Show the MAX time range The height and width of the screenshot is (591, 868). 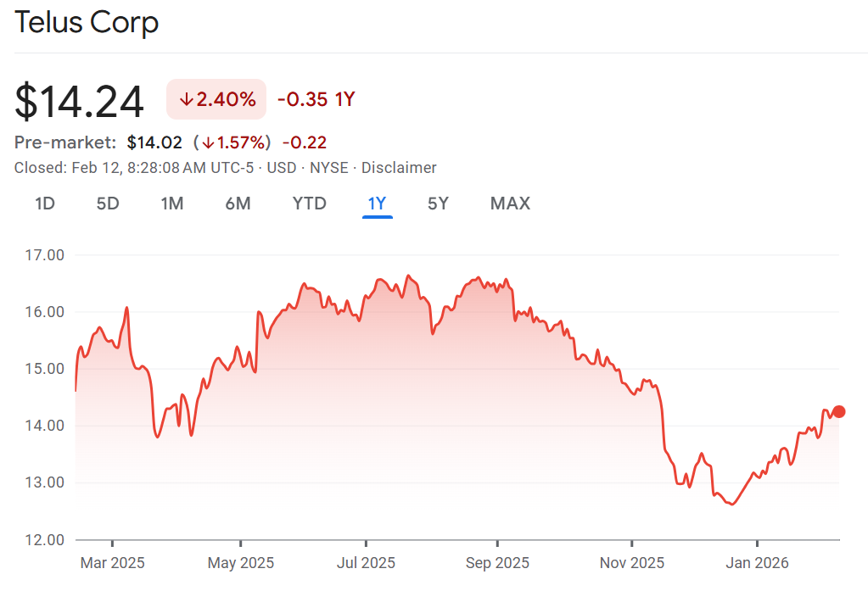[510, 204]
